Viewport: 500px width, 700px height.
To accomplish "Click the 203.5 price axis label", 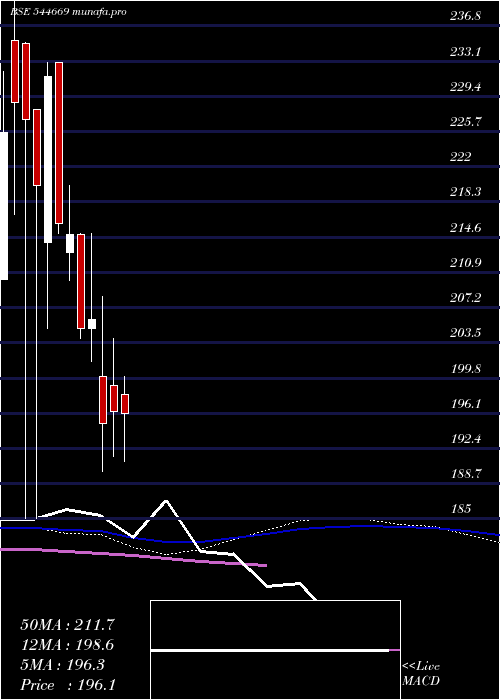I will pos(465,333).
